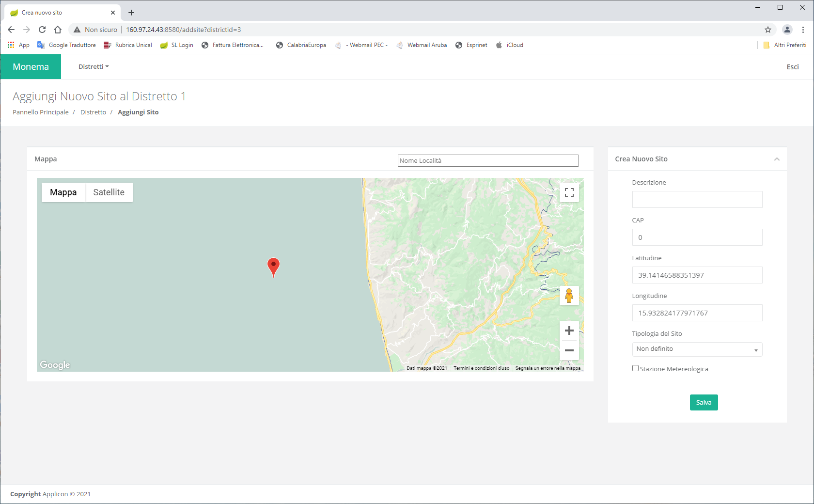
Task: Switch map to Mappa view
Action: 63,192
